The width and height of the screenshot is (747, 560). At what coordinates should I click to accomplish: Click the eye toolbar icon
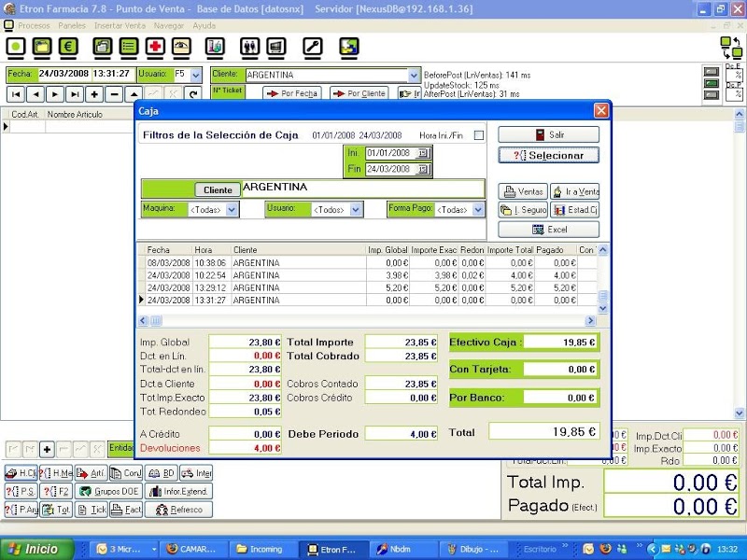pos(181,47)
